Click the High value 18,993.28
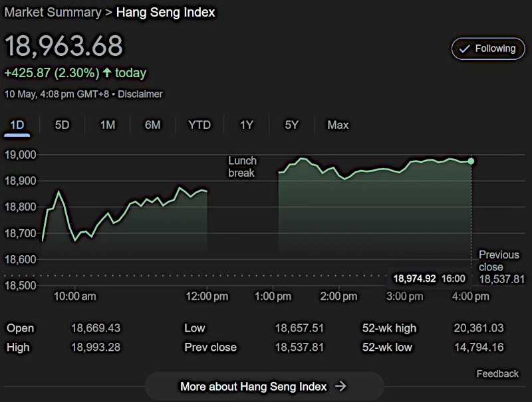The width and height of the screenshot is (532, 402). pyautogui.click(x=96, y=347)
